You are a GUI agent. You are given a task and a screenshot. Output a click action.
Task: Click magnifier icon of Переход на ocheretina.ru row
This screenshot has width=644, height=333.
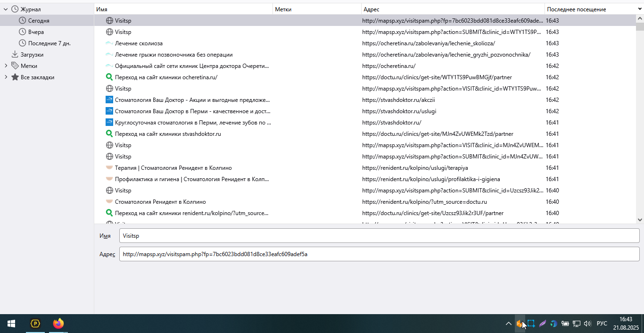pos(109,77)
